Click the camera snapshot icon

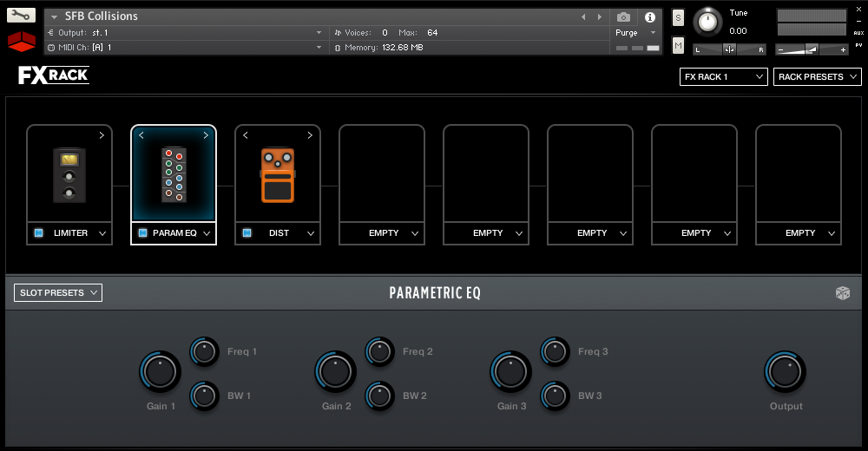[623, 17]
